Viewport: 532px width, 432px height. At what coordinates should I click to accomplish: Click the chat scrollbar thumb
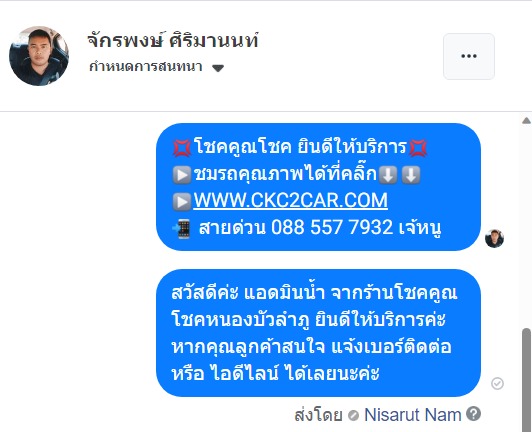[527, 379]
